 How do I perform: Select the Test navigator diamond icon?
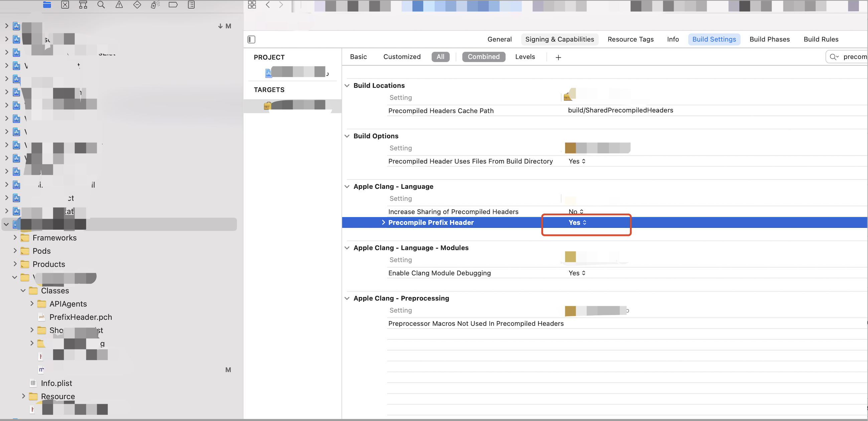coord(137,5)
